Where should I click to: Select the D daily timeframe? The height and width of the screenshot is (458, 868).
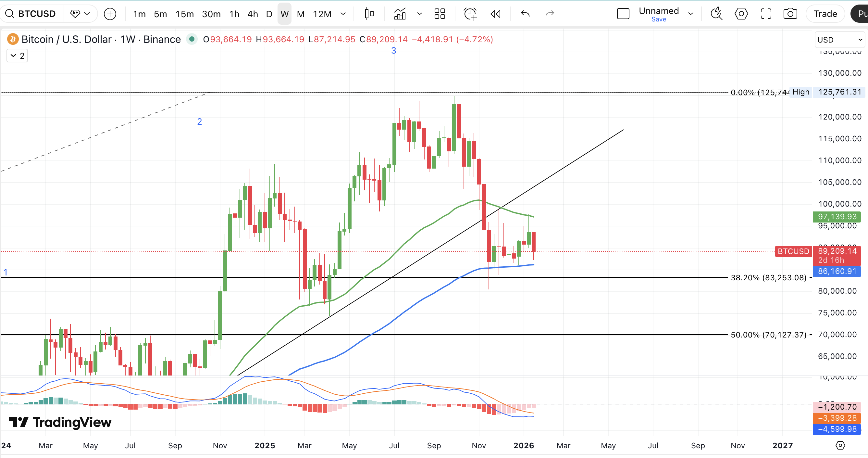click(269, 14)
